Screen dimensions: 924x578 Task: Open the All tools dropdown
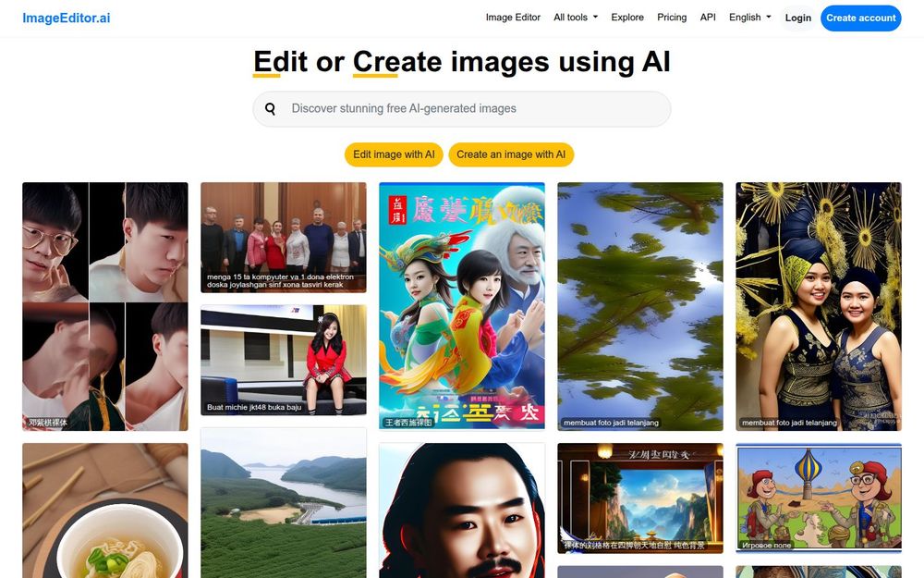575,17
